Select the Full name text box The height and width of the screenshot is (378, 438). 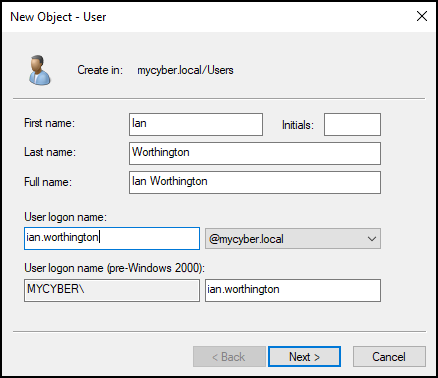point(255,182)
